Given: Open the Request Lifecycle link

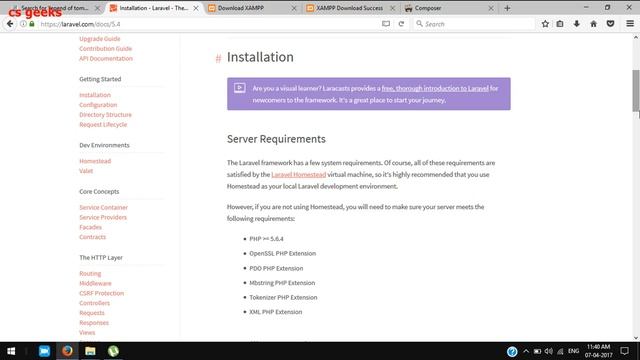Looking at the screenshot, I should [103, 124].
